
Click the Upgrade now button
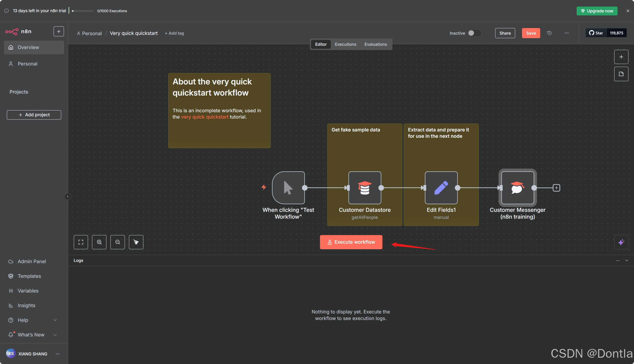click(x=597, y=11)
